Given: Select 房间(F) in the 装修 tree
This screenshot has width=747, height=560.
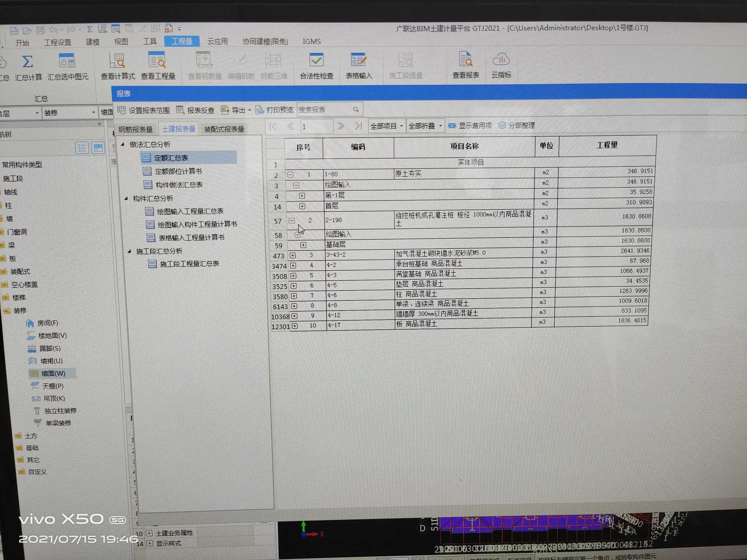Looking at the screenshot, I should (x=42, y=323).
